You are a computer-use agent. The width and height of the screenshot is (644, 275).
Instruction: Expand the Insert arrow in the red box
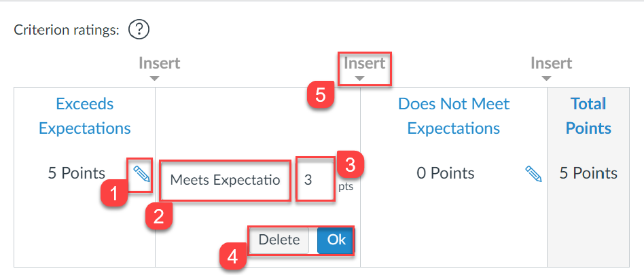pos(364,68)
